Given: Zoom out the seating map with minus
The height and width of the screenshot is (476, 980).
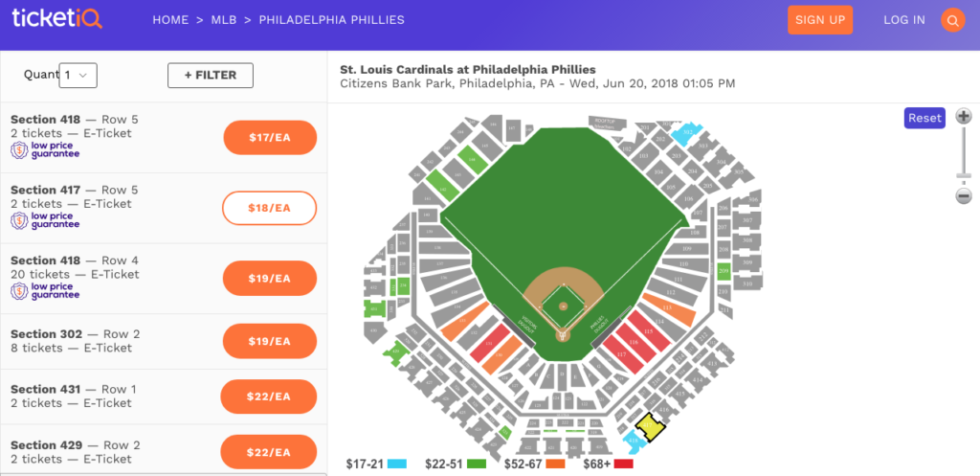Looking at the screenshot, I should (x=964, y=196).
